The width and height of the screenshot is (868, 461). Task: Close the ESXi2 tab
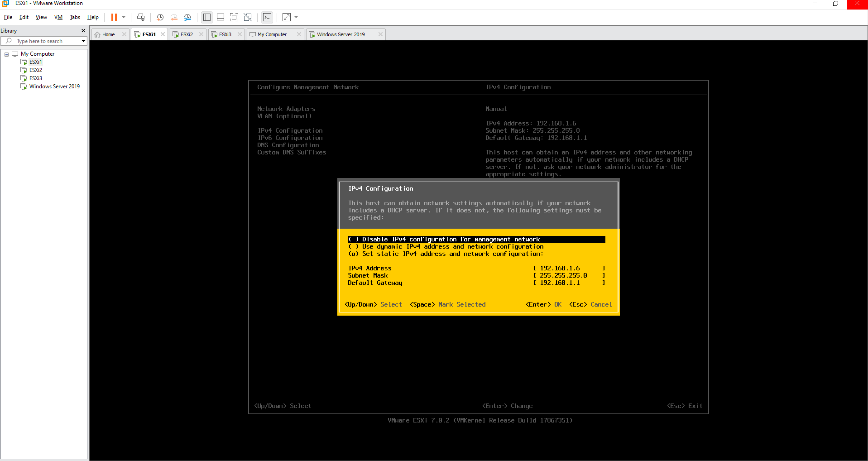click(201, 34)
